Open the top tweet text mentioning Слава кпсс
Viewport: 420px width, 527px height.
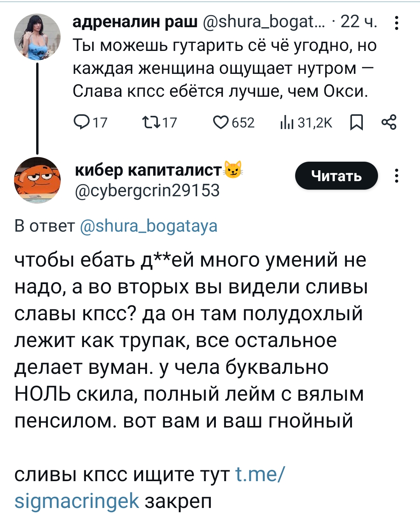(224, 68)
